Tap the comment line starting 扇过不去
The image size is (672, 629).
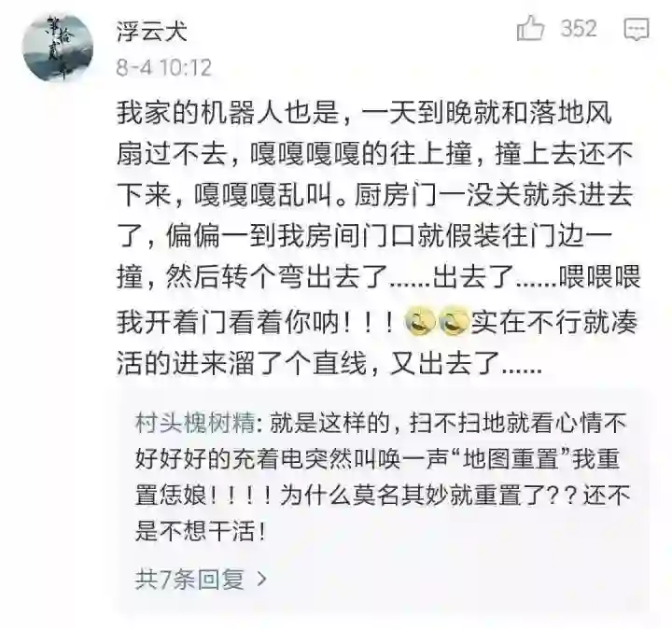[x=375, y=153]
